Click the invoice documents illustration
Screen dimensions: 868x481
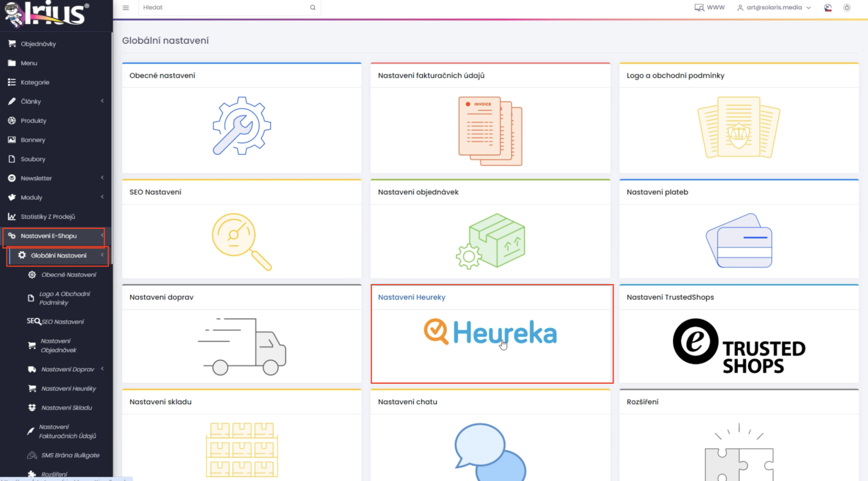click(x=490, y=131)
